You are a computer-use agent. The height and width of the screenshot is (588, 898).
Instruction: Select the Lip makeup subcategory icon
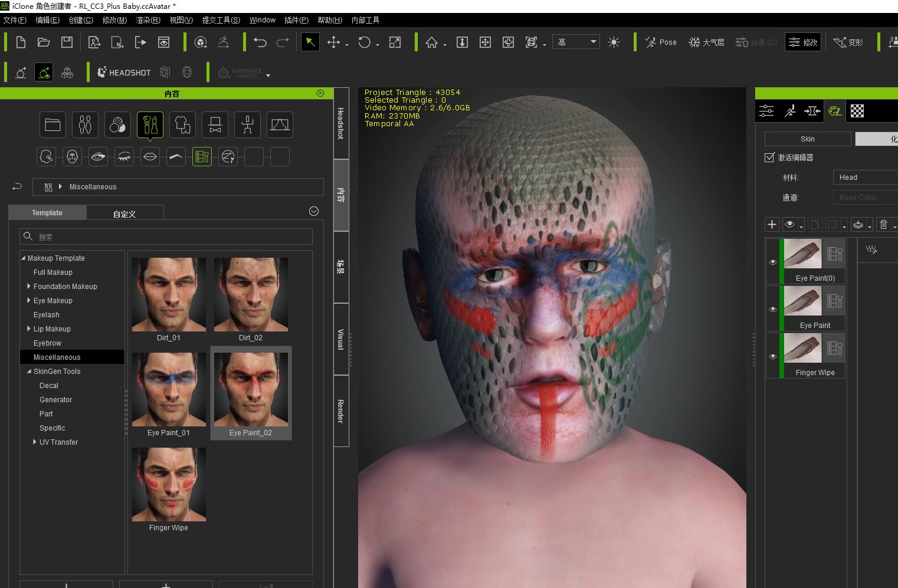click(150, 156)
